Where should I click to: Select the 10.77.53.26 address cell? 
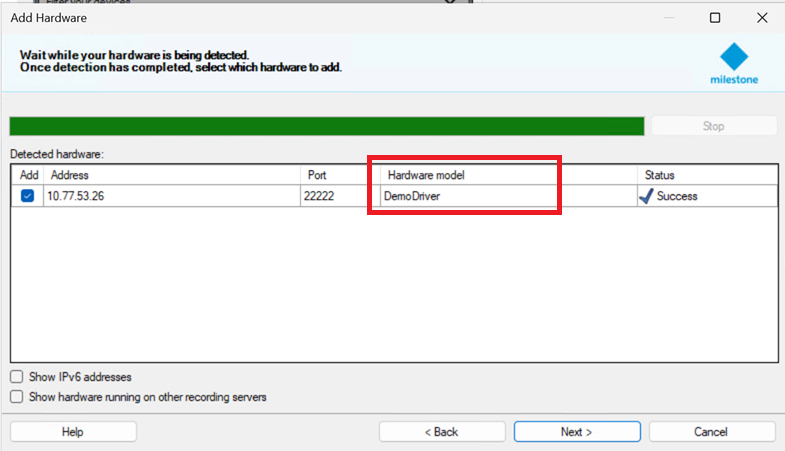point(172,196)
